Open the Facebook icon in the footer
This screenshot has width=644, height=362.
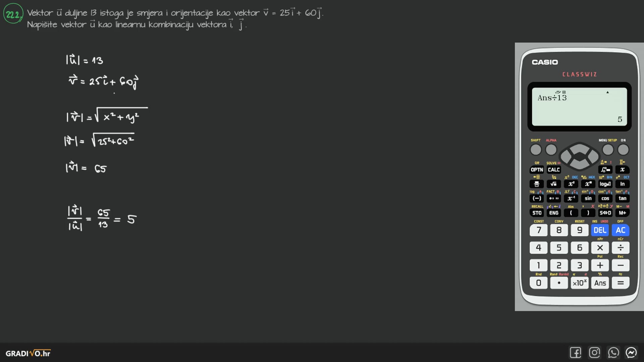tap(575, 353)
